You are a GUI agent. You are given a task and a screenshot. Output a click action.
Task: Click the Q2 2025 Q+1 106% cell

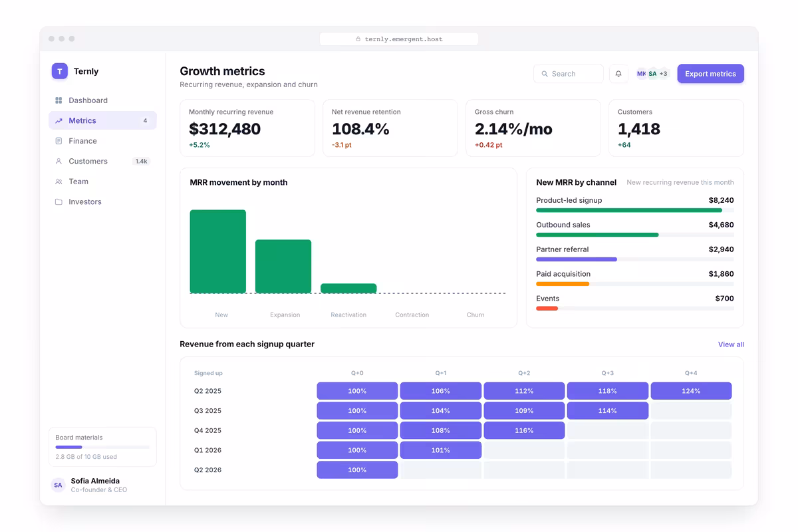pyautogui.click(x=441, y=391)
